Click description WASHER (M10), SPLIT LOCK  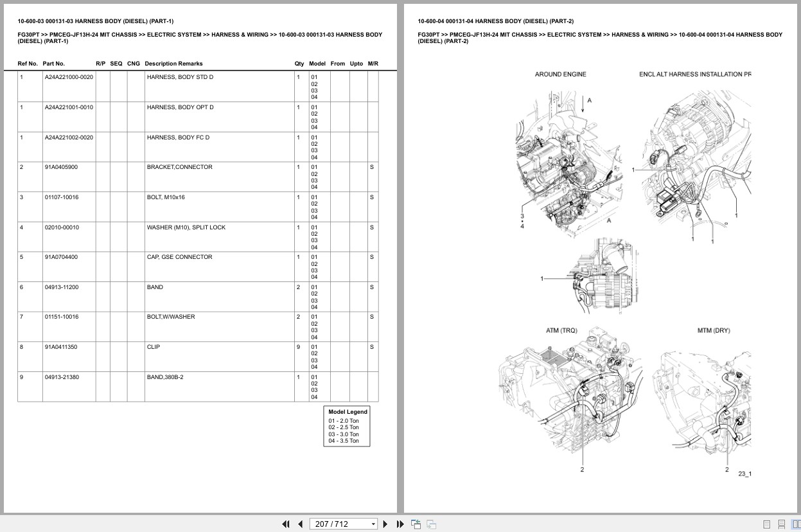pyautogui.click(x=186, y=227)
